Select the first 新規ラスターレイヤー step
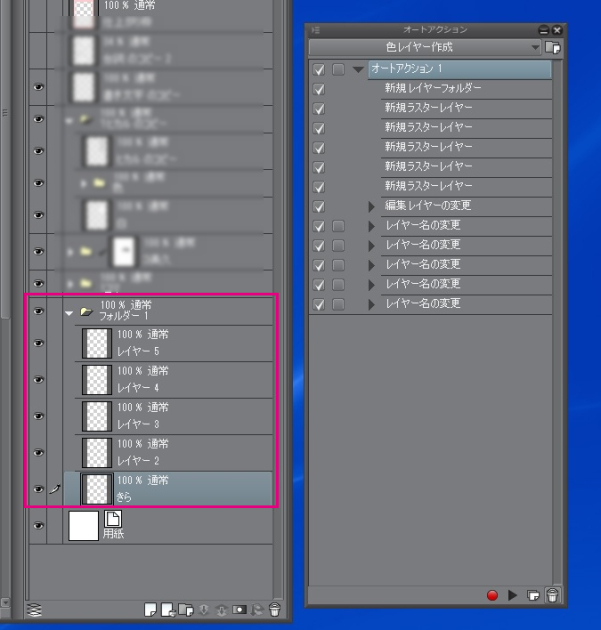 tap(466, 108)
